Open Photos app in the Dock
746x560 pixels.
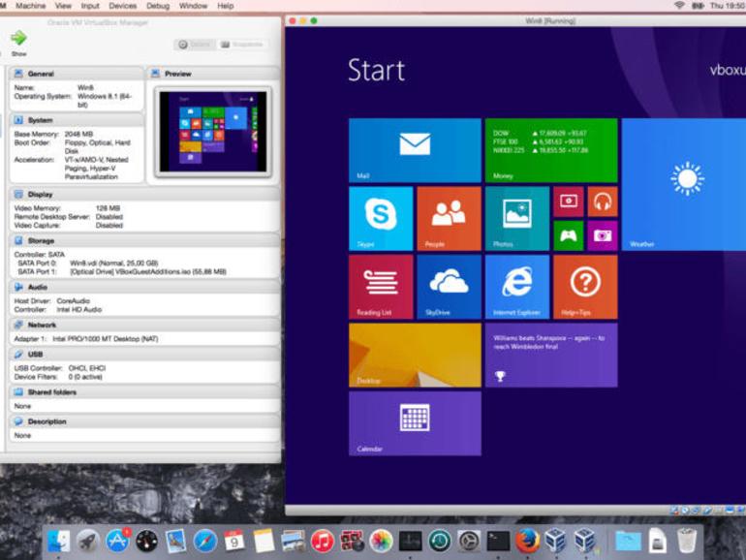tap(381, 541)
